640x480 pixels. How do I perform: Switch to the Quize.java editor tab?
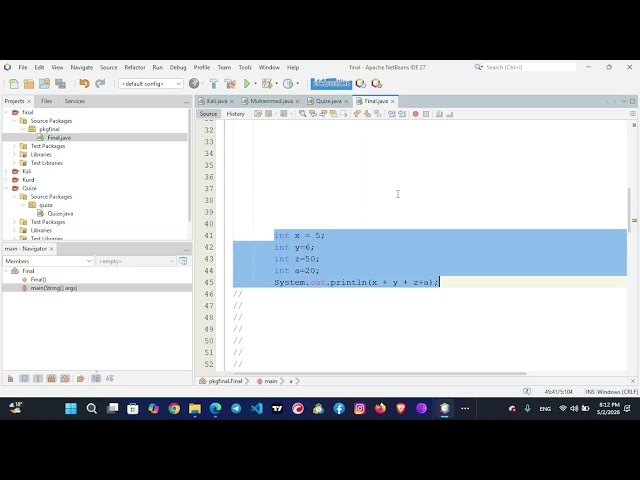pos(328,101)
